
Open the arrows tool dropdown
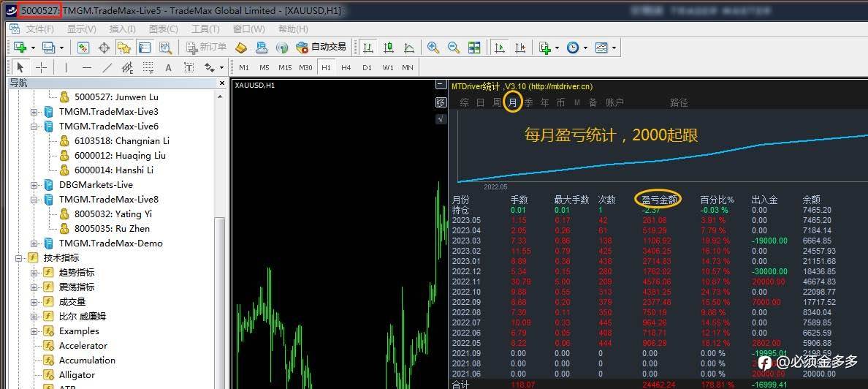[x=221, y=67]
